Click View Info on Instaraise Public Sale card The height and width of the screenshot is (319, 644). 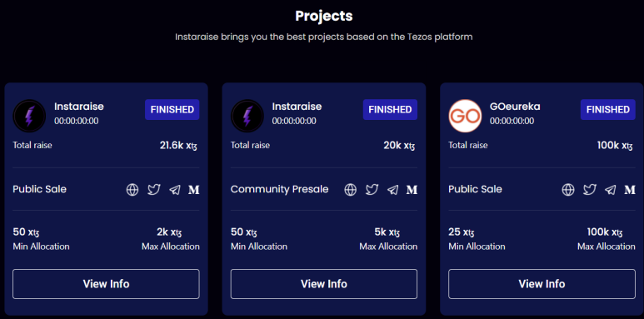106,284
